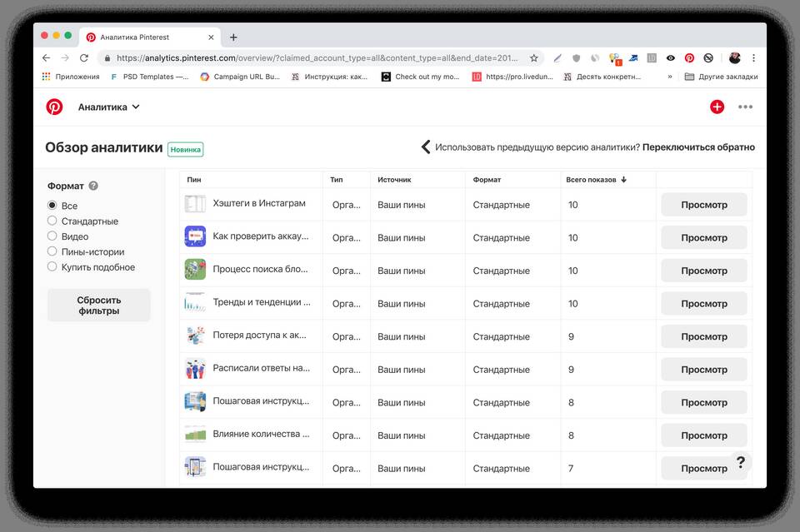Click the Pinterest extension icon in toolbar

point(689,58)
